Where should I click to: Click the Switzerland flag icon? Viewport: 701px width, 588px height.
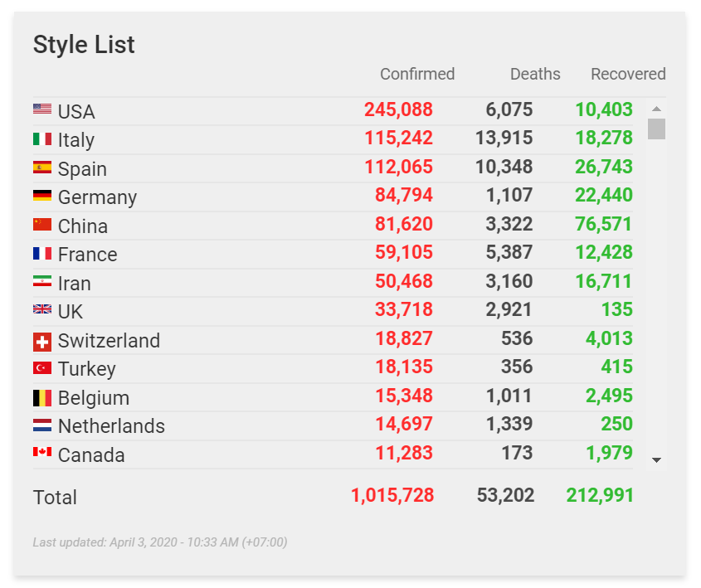tap(42, 341)
